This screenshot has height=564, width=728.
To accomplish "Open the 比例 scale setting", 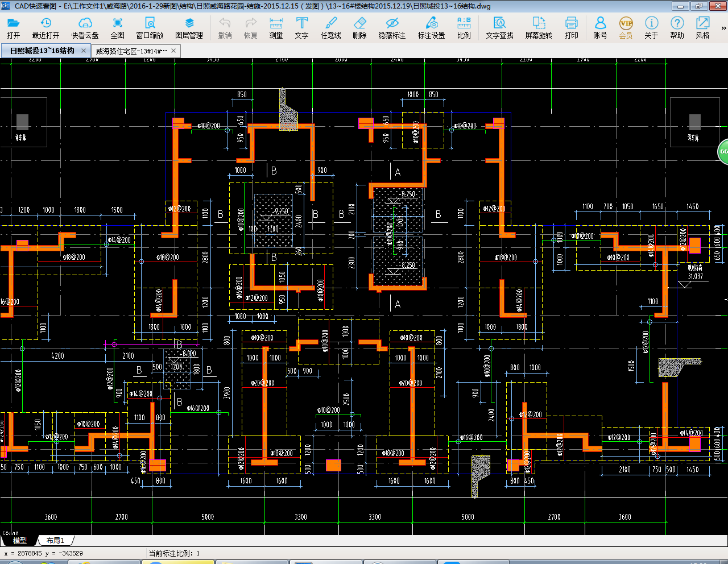I will (x=464, y=28).
